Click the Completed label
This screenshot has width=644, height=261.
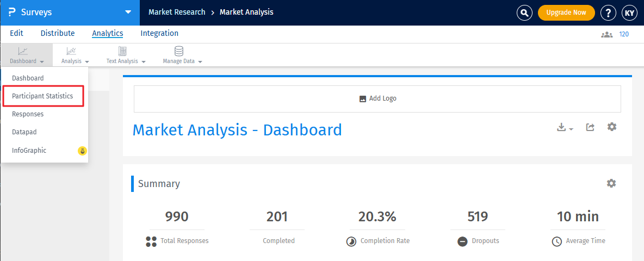point(279,241)
